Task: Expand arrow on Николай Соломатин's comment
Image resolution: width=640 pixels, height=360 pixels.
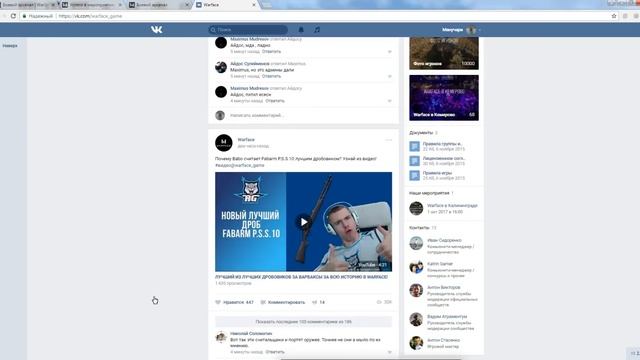Action: [389, 352]
